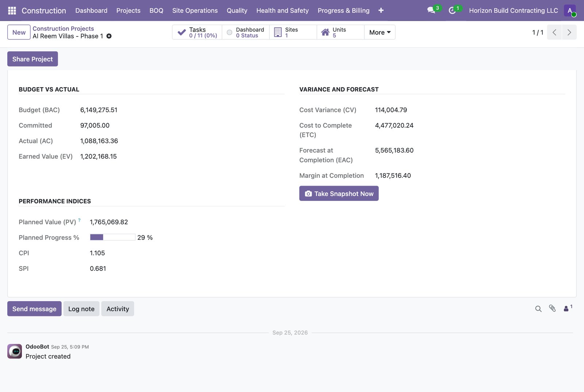The image size is (584, 392).
Task: Click the Construction app title
Action: [x=44, y=11]
